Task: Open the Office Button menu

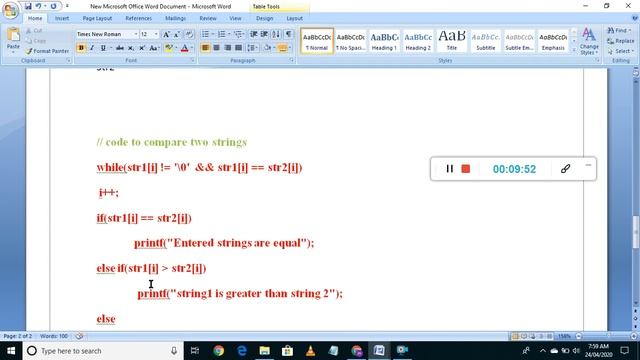Action: pyautogui.click(x=10, y=10)
